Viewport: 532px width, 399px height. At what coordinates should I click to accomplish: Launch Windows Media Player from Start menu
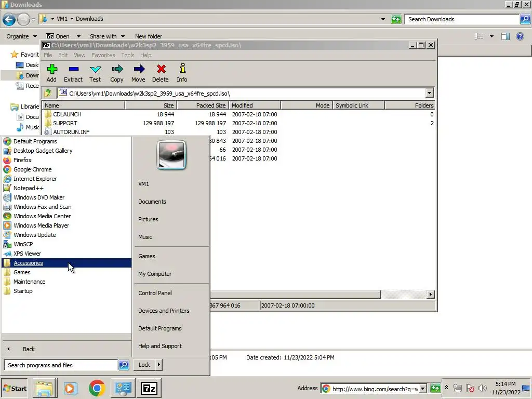(x=42, y=225)
